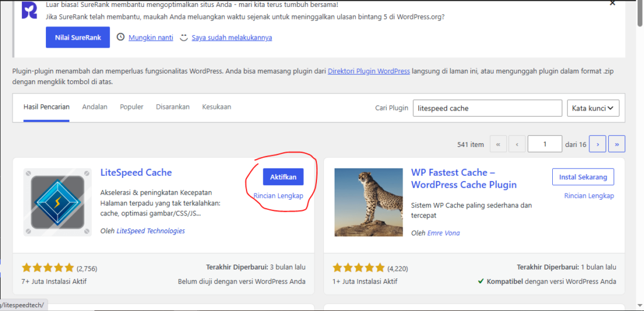Click the WP Fastest Cache star rating
Image resolution: width=644 pixels, height=311 pixels.
coord(358,268)
